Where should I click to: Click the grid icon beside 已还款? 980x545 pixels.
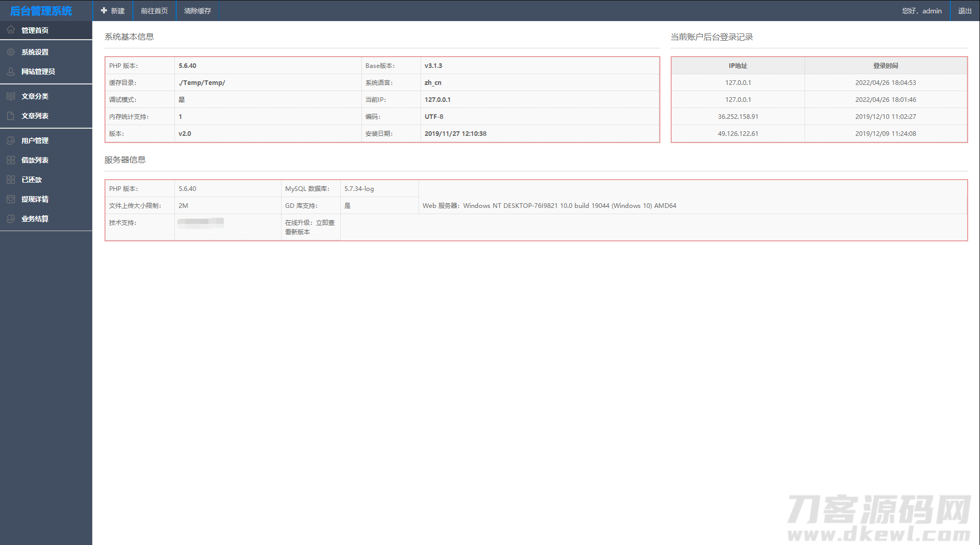tap(11, 180)
